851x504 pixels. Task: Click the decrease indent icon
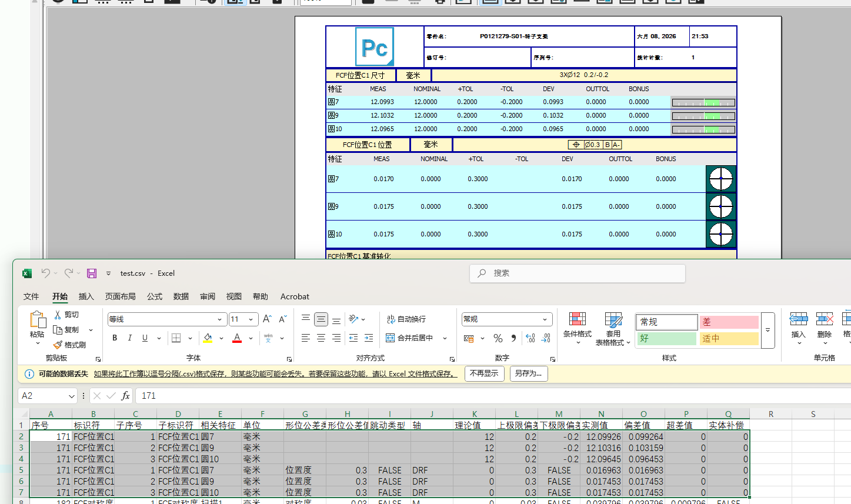pos(353,338)
